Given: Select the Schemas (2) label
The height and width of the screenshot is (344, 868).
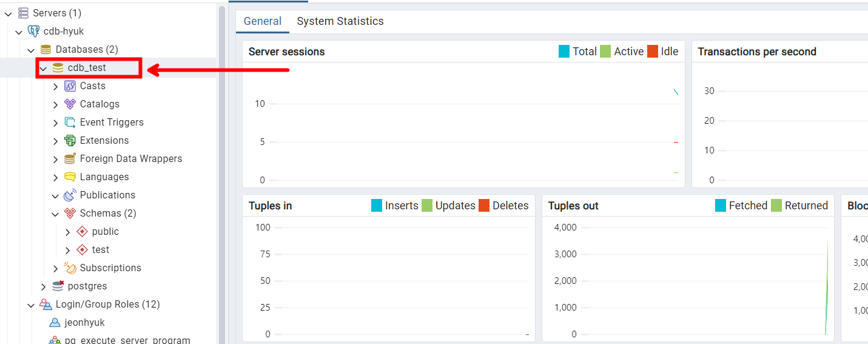Looking at the screenshot, I should coord(108,214).
